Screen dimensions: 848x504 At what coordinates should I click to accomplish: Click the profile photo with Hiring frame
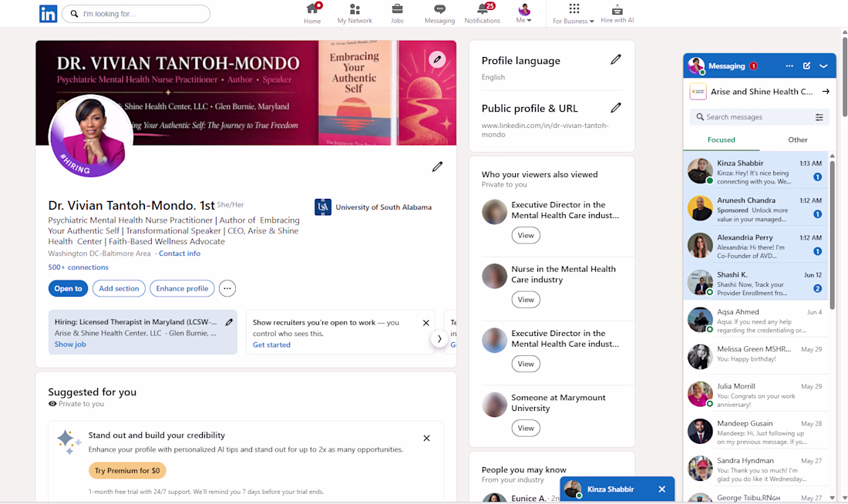[x=90, y=136]
